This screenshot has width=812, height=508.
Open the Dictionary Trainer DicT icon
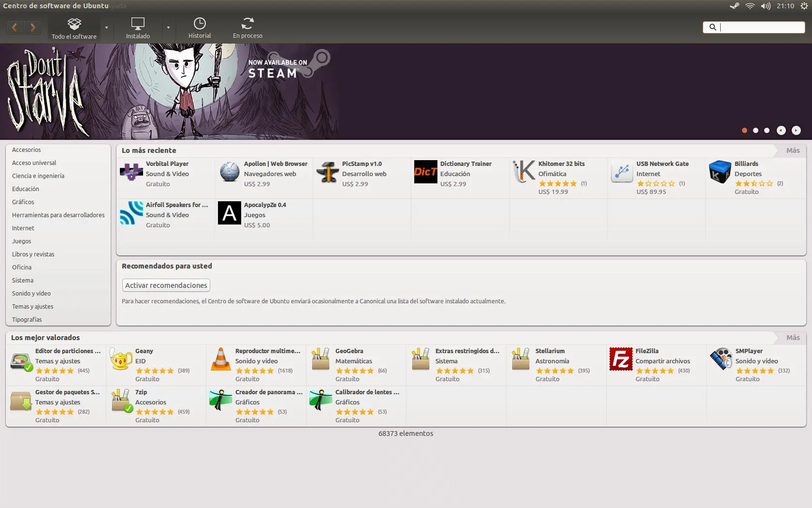[425, 172]
